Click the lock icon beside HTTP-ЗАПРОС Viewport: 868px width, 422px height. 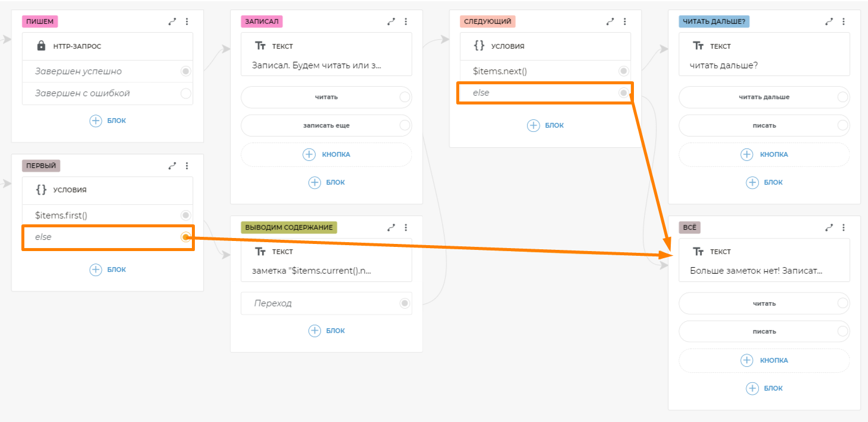tap(41, 46)
